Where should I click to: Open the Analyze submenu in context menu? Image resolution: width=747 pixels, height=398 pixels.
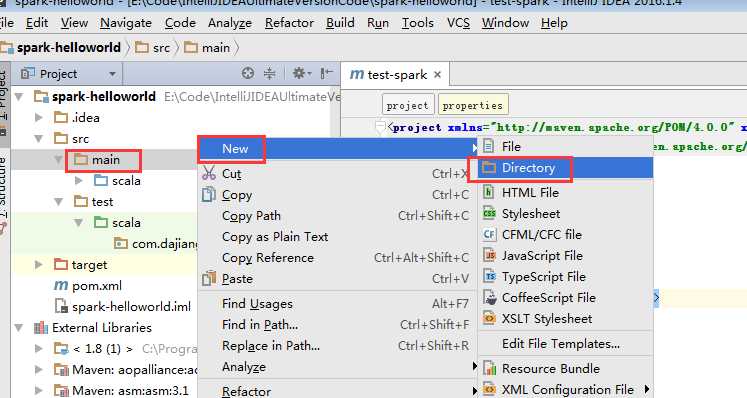click(337, 367)
